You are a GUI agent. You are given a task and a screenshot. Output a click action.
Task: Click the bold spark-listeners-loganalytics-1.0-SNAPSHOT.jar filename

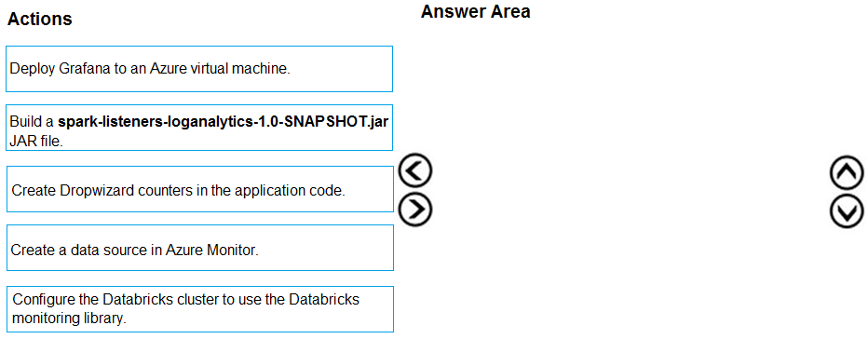click(224, 121)
